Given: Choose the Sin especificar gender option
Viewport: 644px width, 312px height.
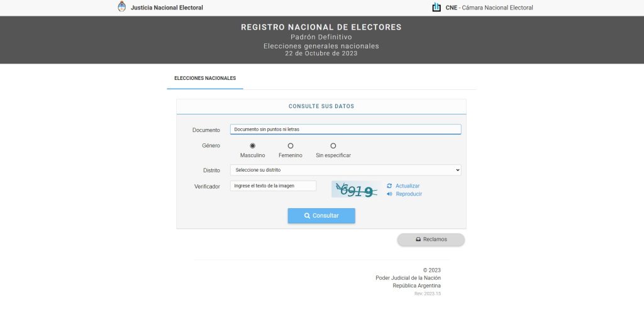Looking at the screenshot, I should [x=333, y=146].
